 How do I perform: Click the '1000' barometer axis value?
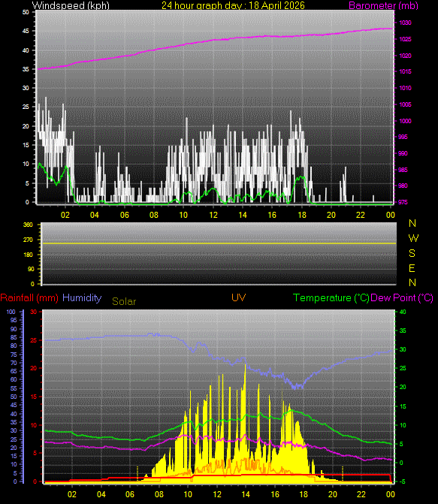point(405,121)
